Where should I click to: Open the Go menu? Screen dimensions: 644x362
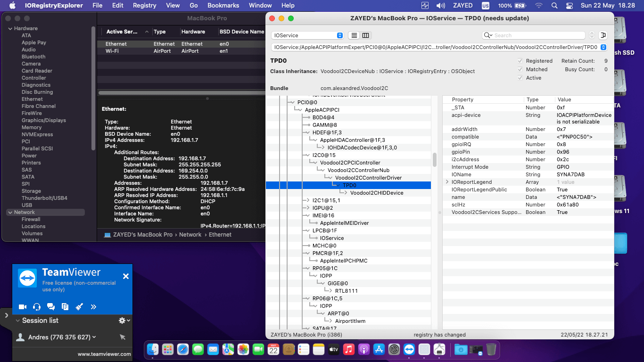(x=194, y=6)
